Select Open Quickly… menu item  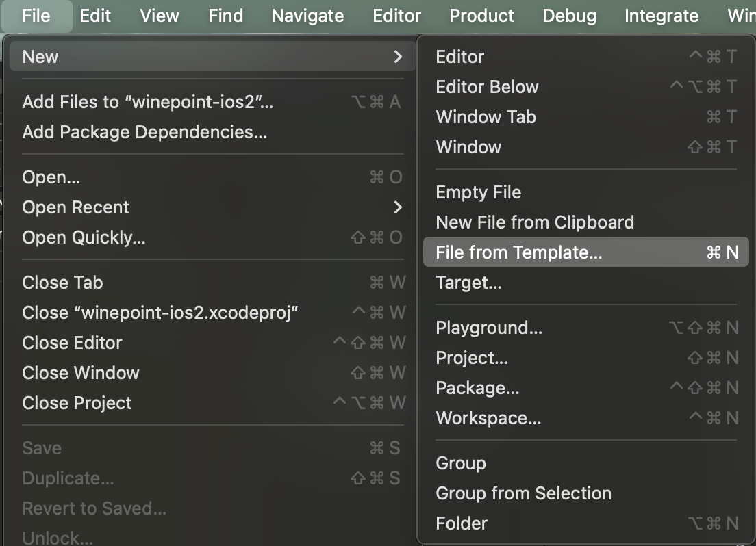84,237
